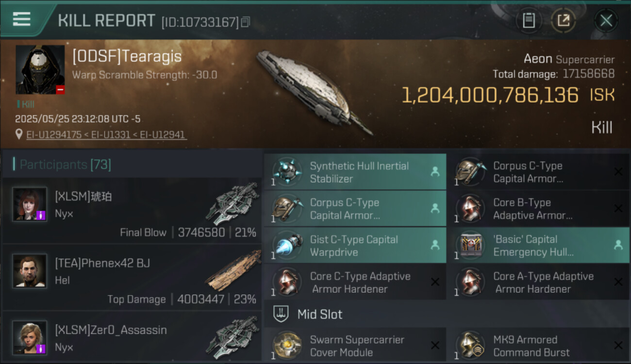Copy the kill report ID
Viewport: 631px width, 364px height.
246,22
